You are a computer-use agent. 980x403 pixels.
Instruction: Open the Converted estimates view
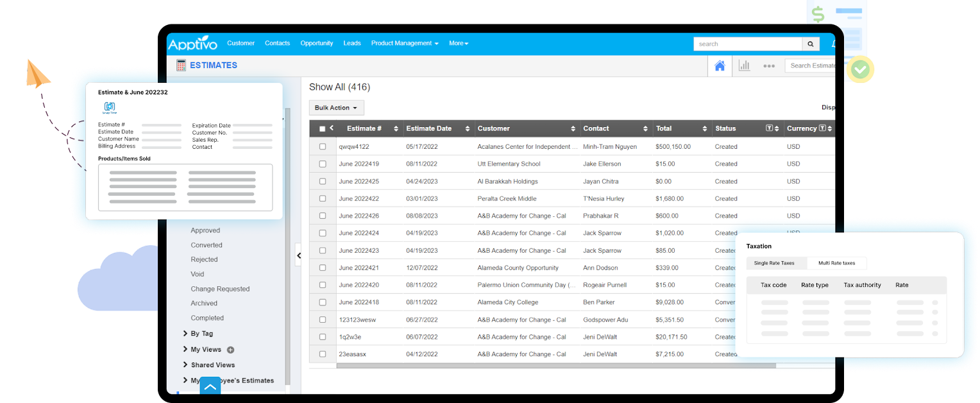pyautogui.click(x=207, y=245)
